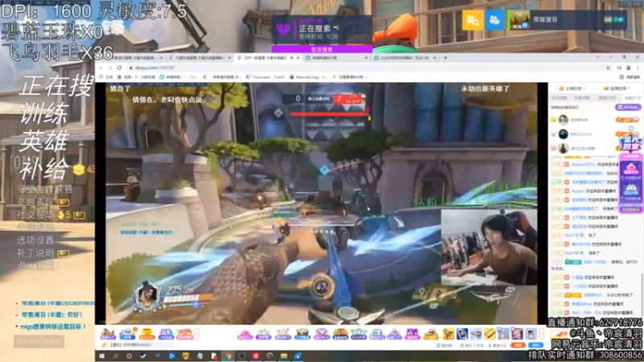The image size is (644, 362).
Task: Select 训练 in Overwatch menu
Action: tap(44, 113)
